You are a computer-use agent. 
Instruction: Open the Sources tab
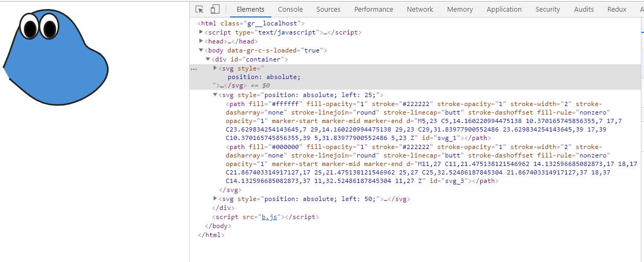[x=328, y=10]
